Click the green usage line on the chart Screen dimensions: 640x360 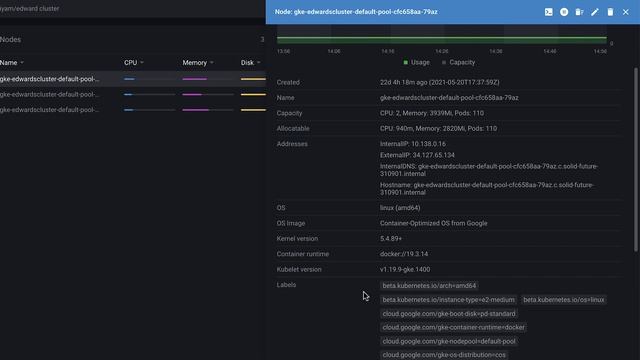(x=442, y=38)
